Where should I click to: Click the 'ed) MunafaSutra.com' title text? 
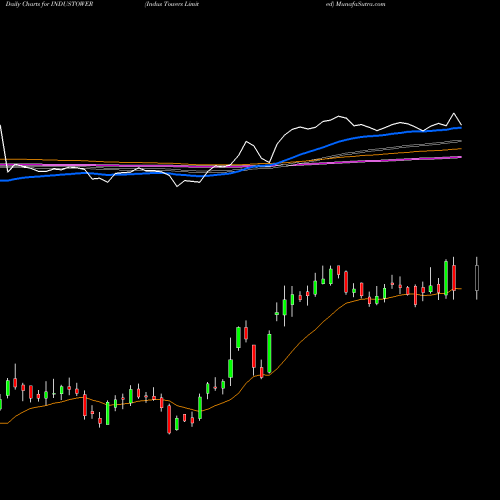tap(356, 4)
